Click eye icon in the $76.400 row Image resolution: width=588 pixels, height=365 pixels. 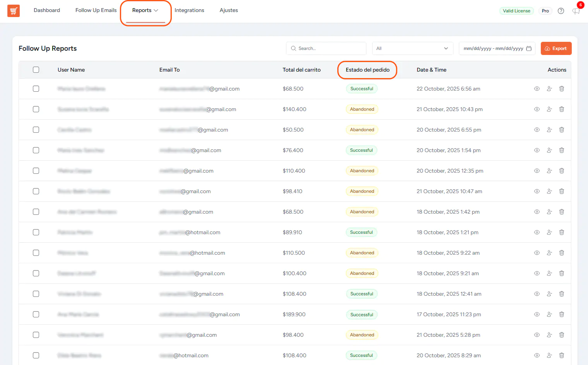[537, 150]
